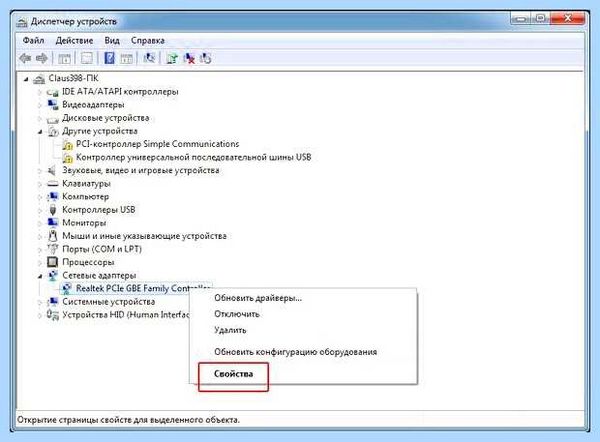Click the blue Help question-mark icon
Viewport: 600px width, 442px height.
click(x=109, y=58)
